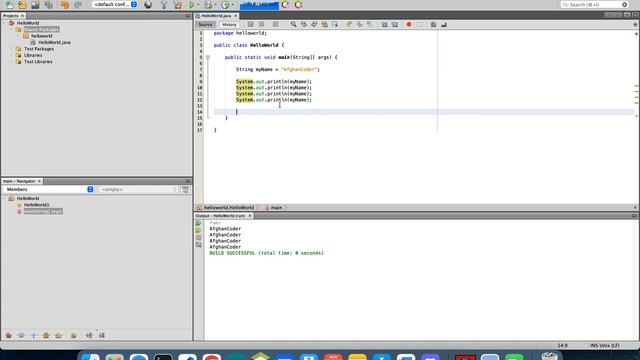Click Find Previous Occurrence icon
This screenshot has height=360, width=640.
coord(304,24)
